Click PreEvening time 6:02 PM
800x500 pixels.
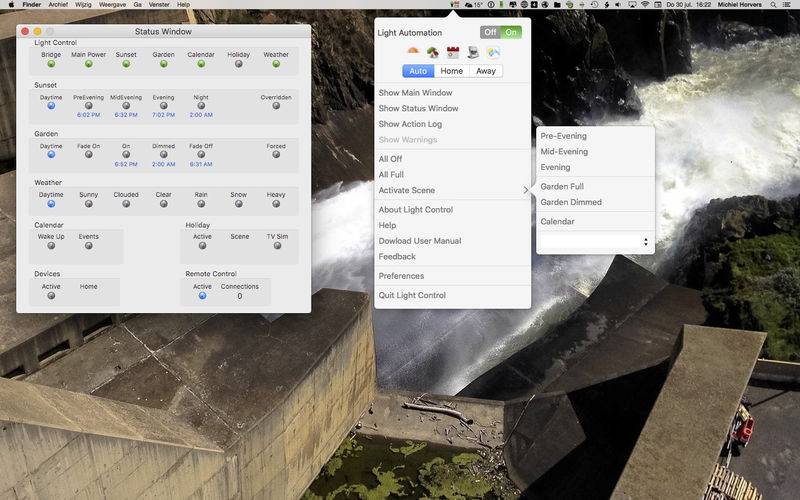tap(89, 115)
